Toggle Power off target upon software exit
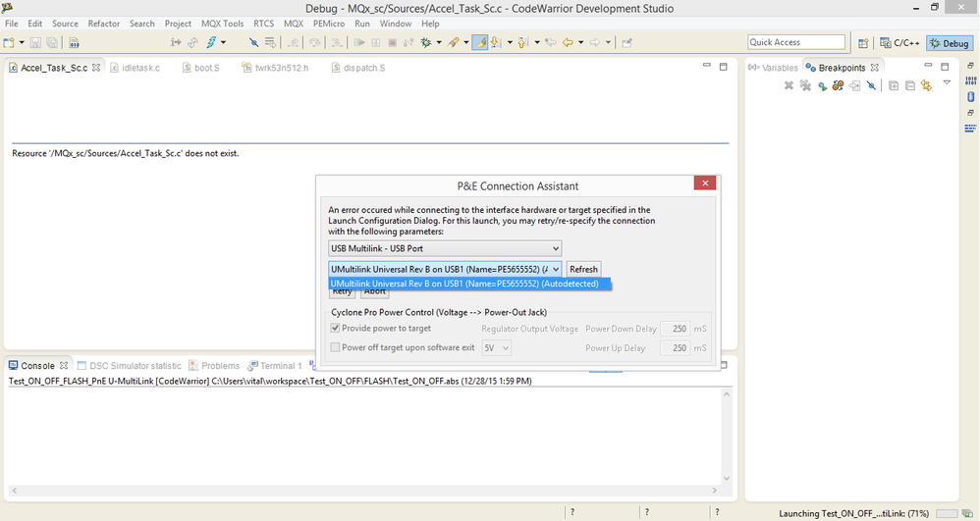The width and height of the screenshot is (980, 521). (335, 347)
